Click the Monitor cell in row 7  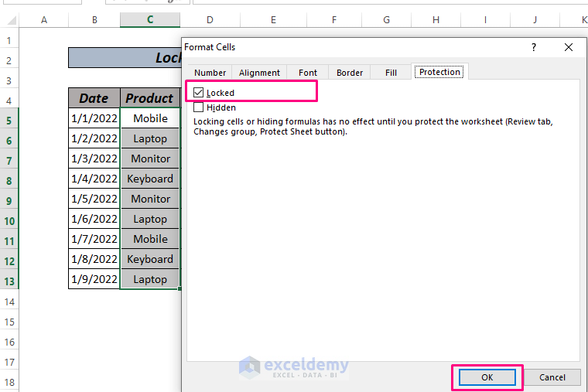click(x=150, y=159)
